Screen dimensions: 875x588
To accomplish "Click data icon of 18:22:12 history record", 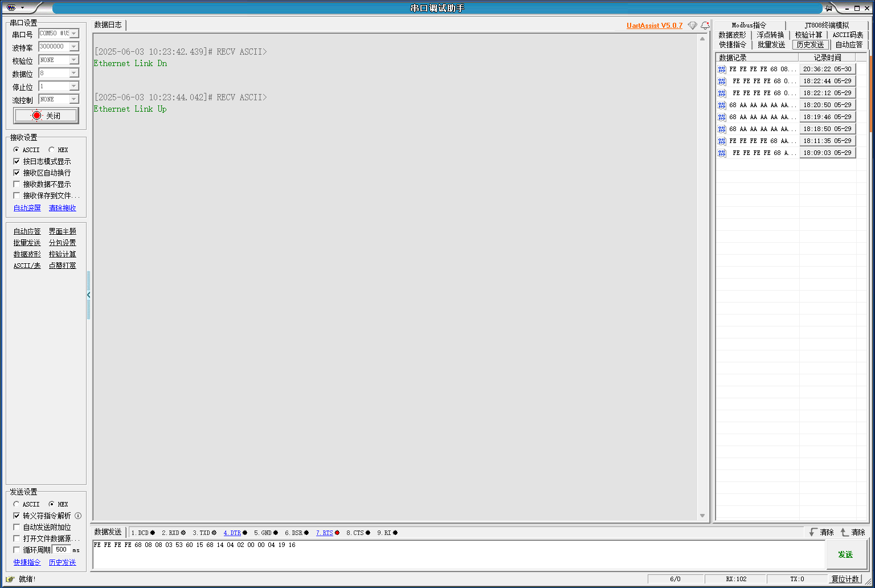I will point(722,93).
